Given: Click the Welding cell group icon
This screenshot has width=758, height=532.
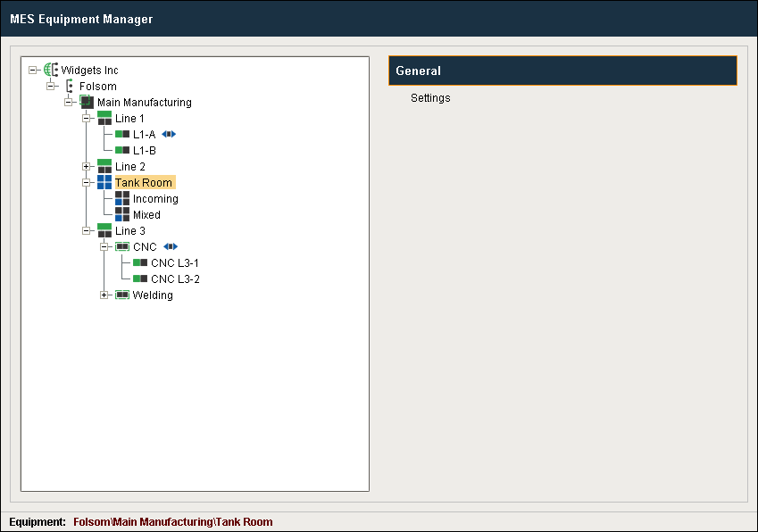Looking at the screenshot, I should coord(122,295).
